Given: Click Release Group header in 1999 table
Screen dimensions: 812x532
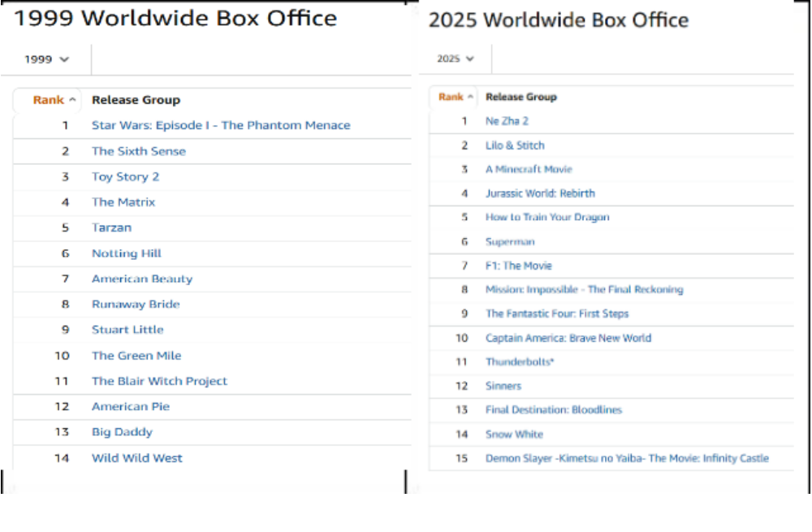Looking at the screenshot, I should pyautogui.click(x=136, y=100).
